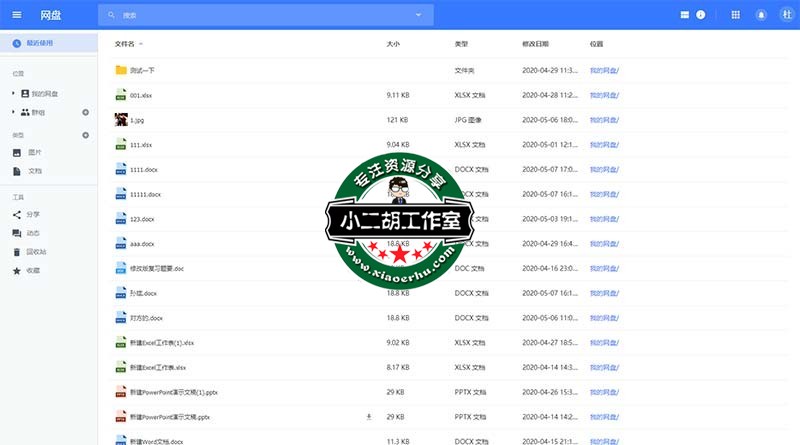This screenshot has height=445, width=800.
Task: Click the plus icon next to 类型
Action: point(85,134)
